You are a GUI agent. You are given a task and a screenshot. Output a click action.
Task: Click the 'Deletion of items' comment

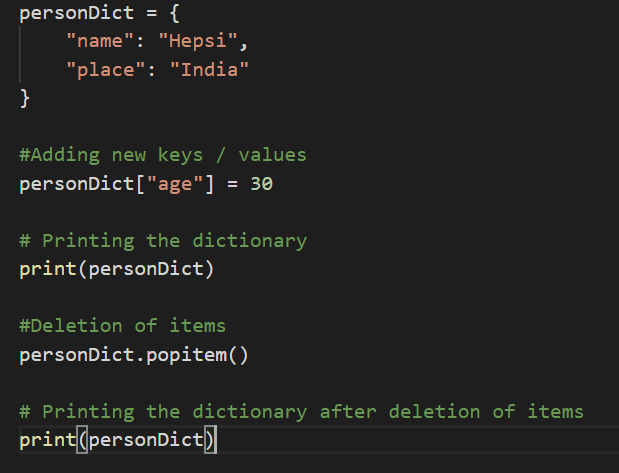click(122, 326)
